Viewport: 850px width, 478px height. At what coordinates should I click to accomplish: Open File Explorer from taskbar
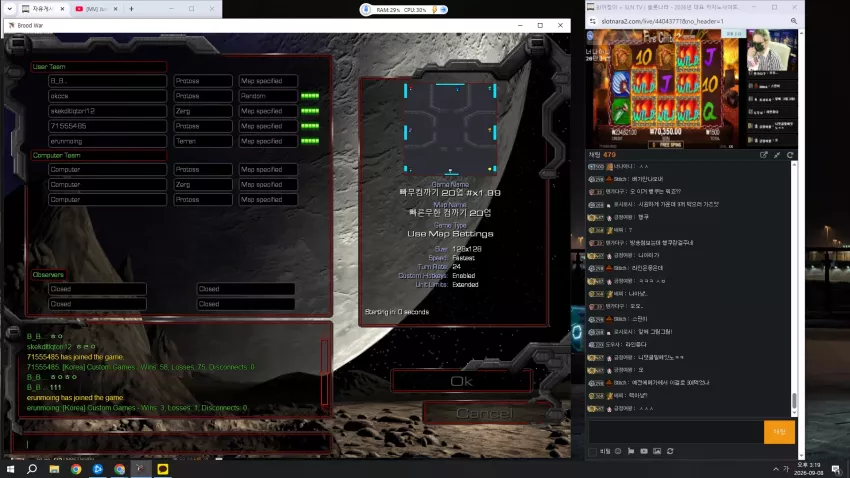point(54,469)
